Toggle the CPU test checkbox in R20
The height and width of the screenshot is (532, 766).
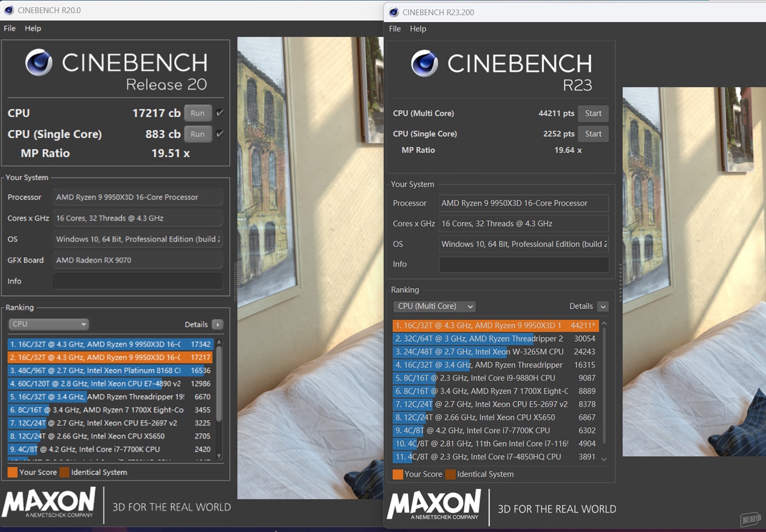[220, 113]
